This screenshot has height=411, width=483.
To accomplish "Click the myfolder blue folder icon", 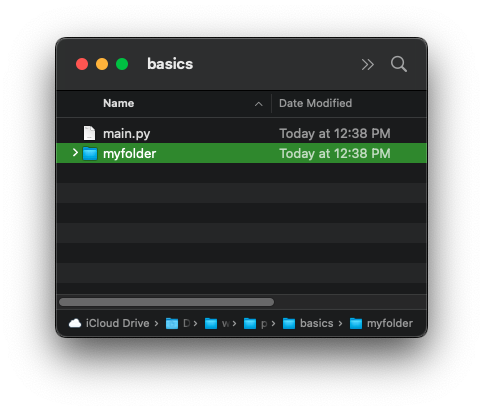I will (x=90, y=153).
